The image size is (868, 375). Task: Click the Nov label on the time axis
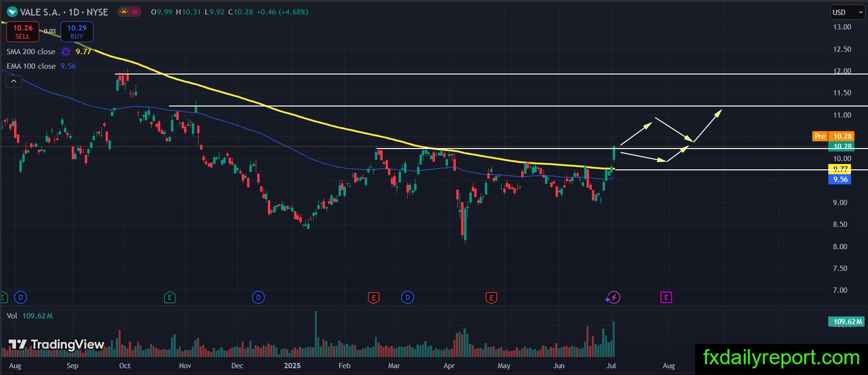185,366
